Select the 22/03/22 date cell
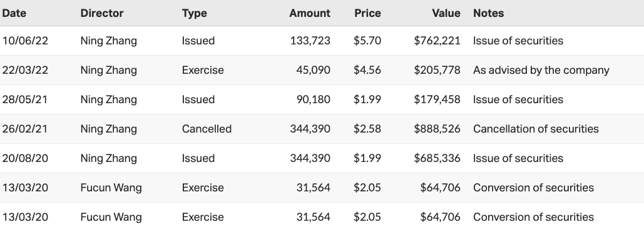This screenshot has width=644, height=227. pos(25,70)
